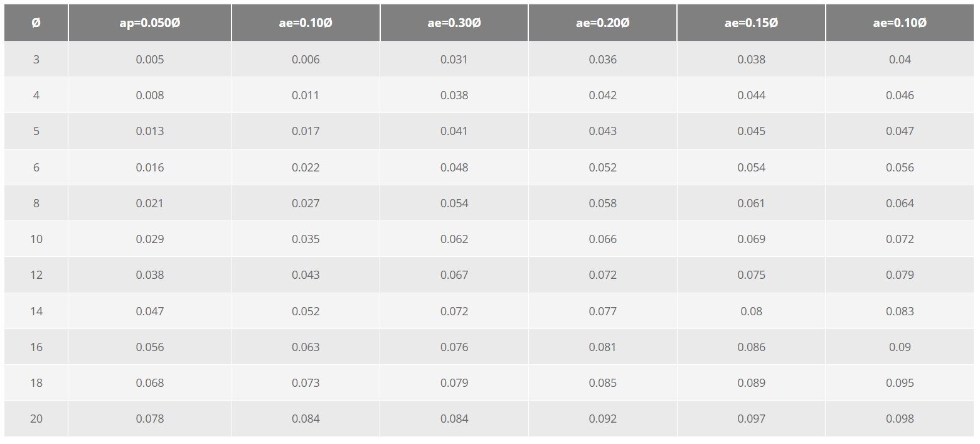The height and width of the screenshot is (444, 980).
Task: Click the "Ø" diameter column header
Action: point(36,23)
